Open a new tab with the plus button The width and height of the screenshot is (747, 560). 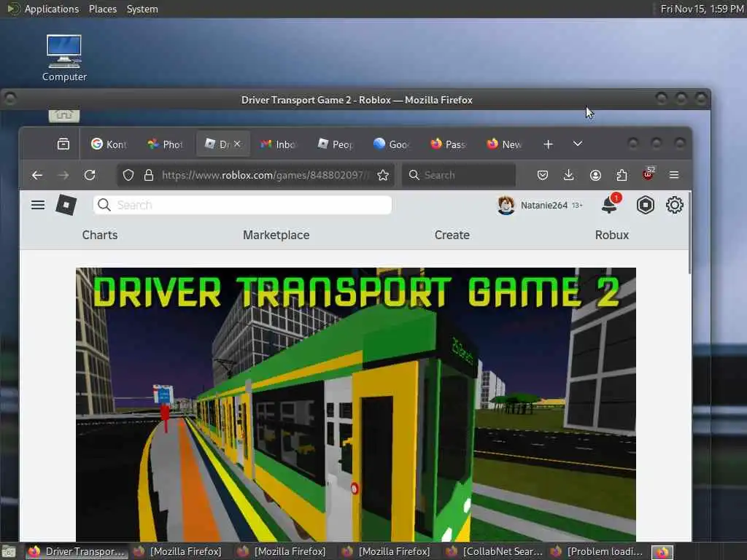coord(548,144)
